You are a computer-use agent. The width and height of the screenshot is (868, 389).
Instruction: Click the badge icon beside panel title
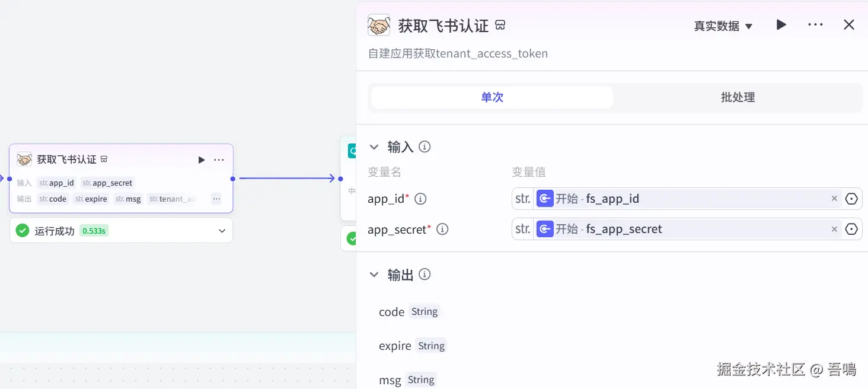(500, 25)
